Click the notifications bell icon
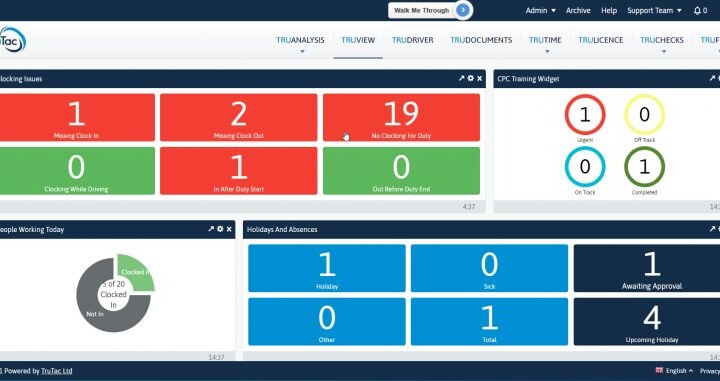Viewport: 720px width, 381px height. click(x=697, y=11)
